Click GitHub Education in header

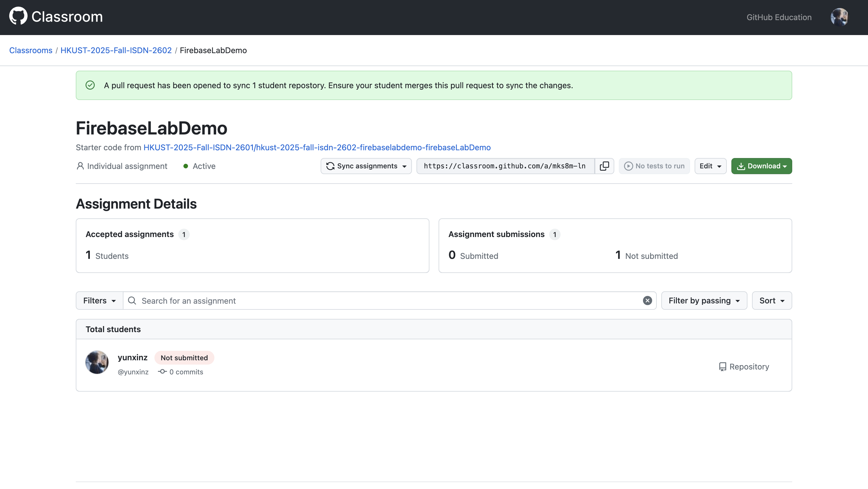(x=779, y=17)
